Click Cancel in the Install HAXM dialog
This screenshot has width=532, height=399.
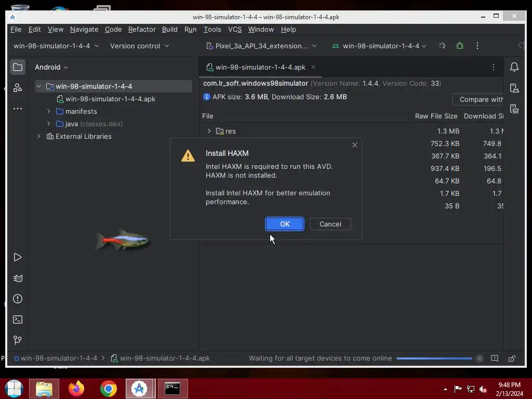330,224
